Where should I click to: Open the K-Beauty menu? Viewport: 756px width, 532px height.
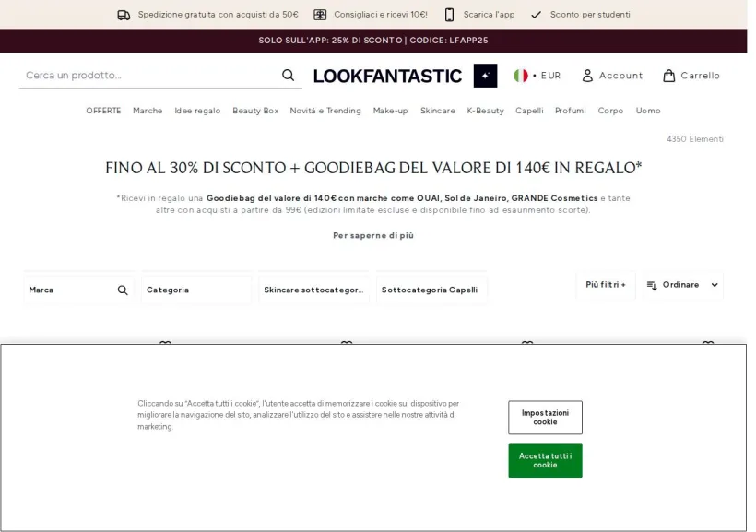(x=486, y=111)
